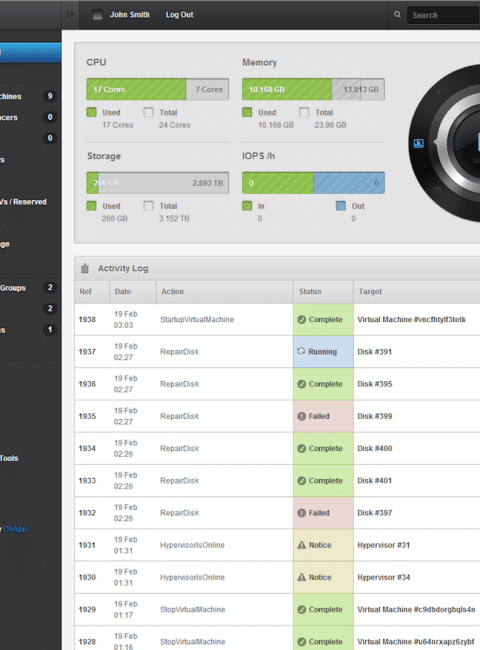Click the Complete check icon in row 1934
480x650 pixels.
point(302,449)
